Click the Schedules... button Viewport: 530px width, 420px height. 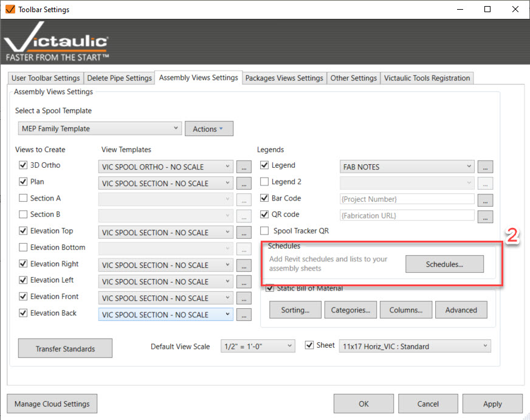444,264
